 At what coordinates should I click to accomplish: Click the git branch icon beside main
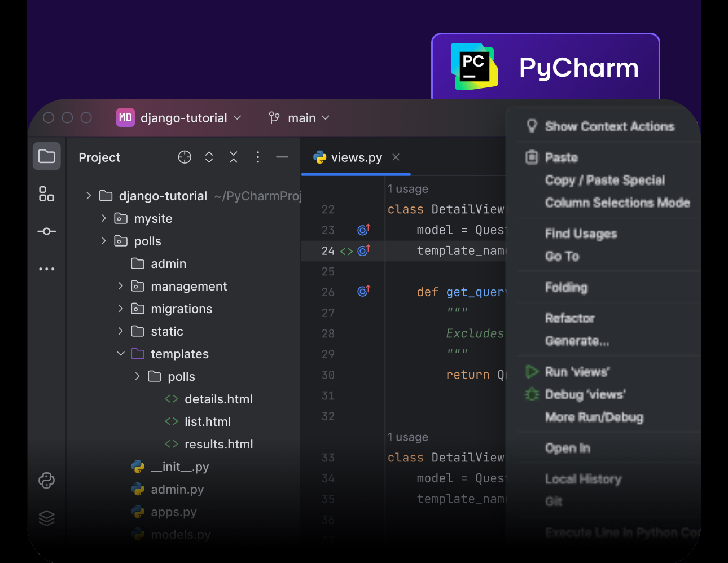tap(274, 117)
